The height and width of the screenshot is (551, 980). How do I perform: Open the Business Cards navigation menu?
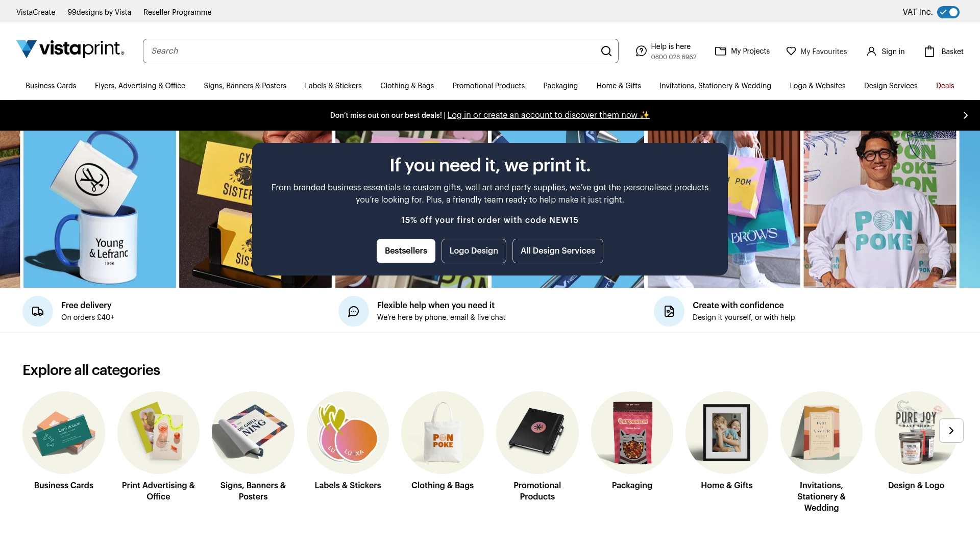51,86
